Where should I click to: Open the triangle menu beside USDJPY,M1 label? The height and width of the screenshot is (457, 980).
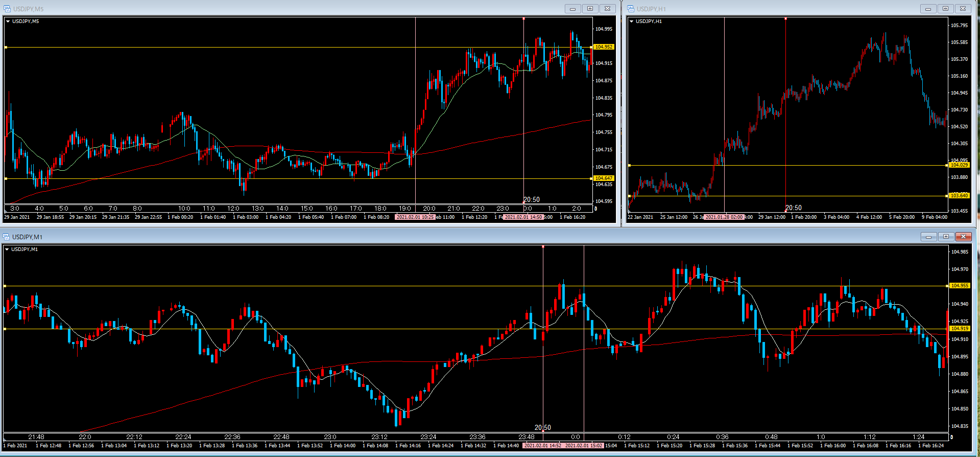(7, 249)
